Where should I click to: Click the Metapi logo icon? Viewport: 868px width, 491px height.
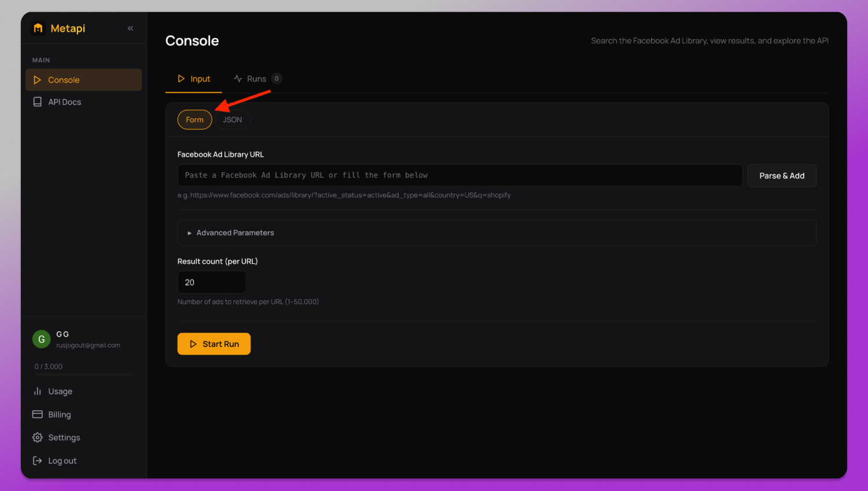(x=38, y=28)
